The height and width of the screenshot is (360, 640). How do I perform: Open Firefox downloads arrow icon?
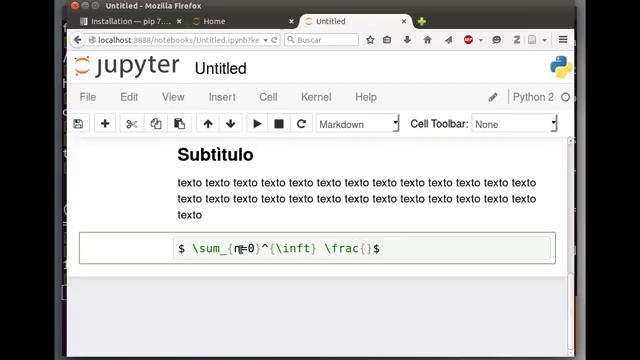407,40
